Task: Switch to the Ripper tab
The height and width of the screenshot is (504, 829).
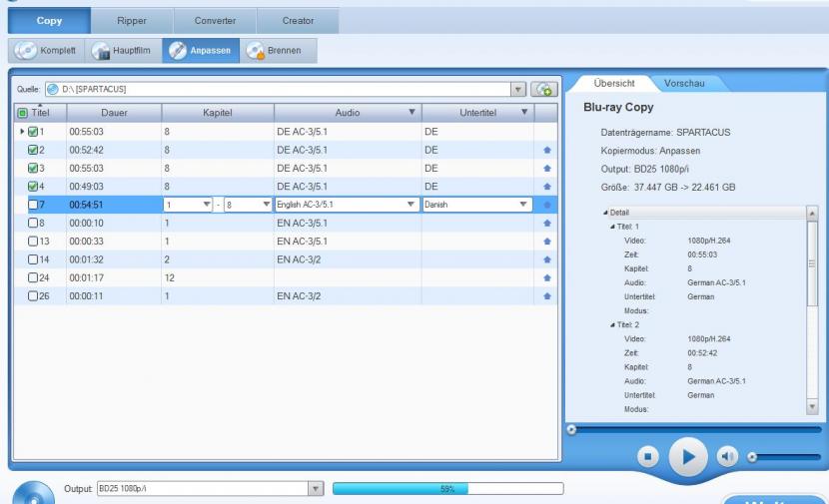Action: coord(132,20)
